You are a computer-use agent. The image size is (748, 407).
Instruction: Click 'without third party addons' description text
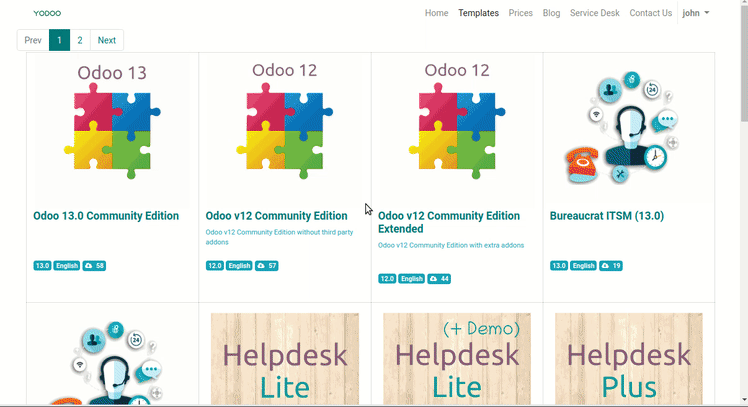(279, 237)
